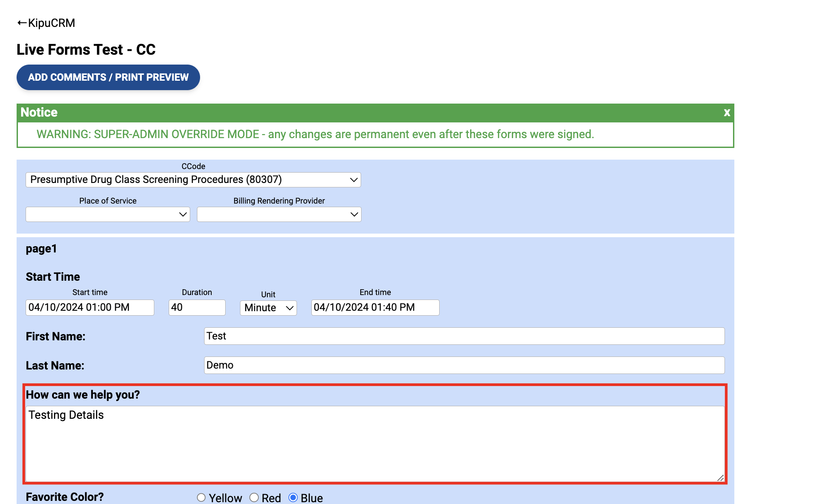
Task: Click the Start time field showing 04/10/2024
Action: click(x=90, y=307)
